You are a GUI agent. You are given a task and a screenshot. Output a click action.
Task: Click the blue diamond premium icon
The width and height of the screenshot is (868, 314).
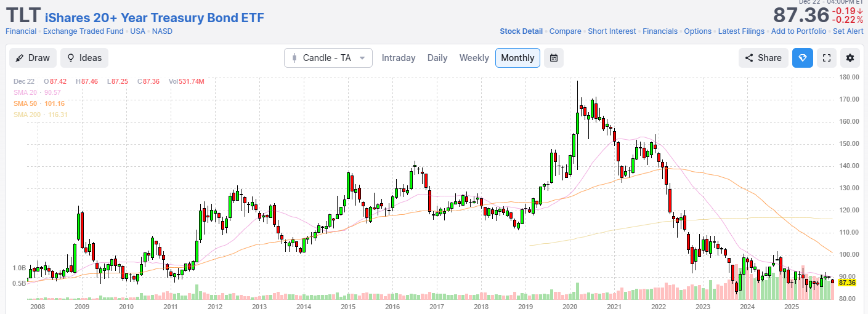802,58
